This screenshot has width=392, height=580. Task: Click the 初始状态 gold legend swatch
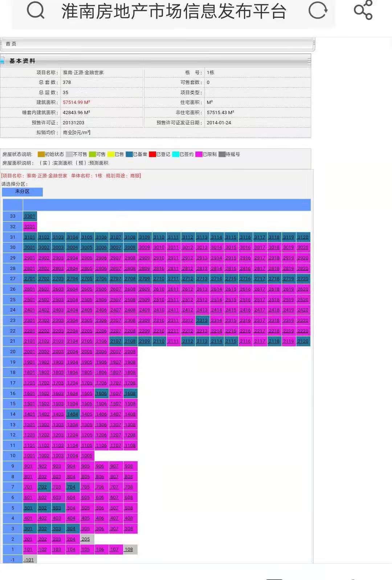[x=41, y=154]
